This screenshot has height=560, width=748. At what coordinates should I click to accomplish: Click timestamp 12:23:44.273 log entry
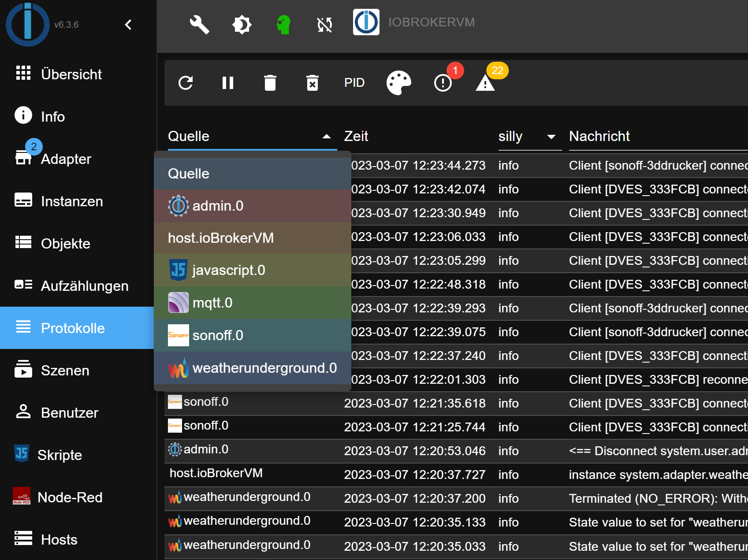click(418, 165)
